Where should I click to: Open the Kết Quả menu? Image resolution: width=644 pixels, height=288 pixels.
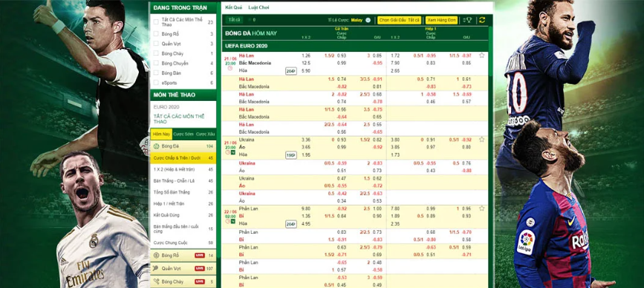pyautogui.click(x=234, y=7)
